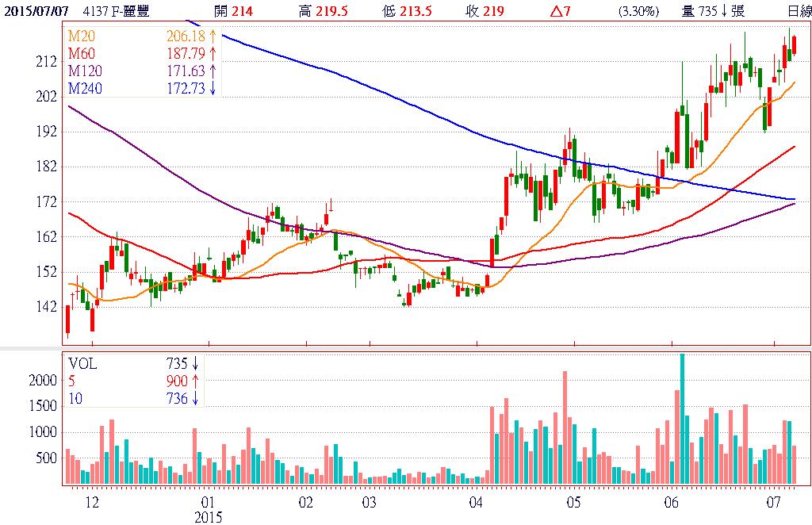Click the up arrow next to M120 value
The height and width of the screenshot is (525, 812).
(x=213, y=71)
